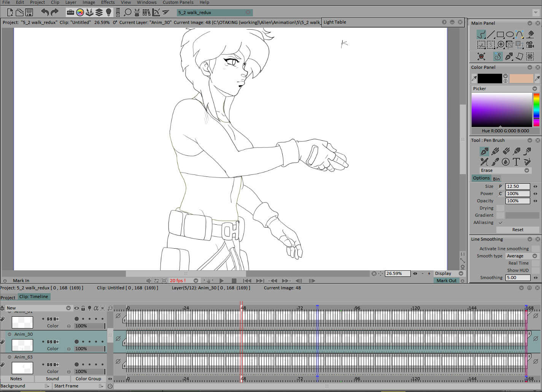Select the Text tool in Tool panel

coord(516,162)
